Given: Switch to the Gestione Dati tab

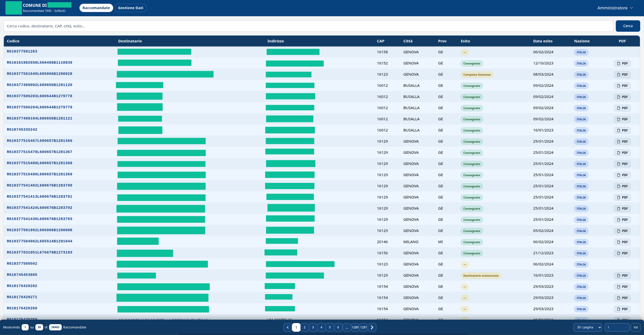Looking at the screenshot, I should pyautogui.click(x=131, y=8).
